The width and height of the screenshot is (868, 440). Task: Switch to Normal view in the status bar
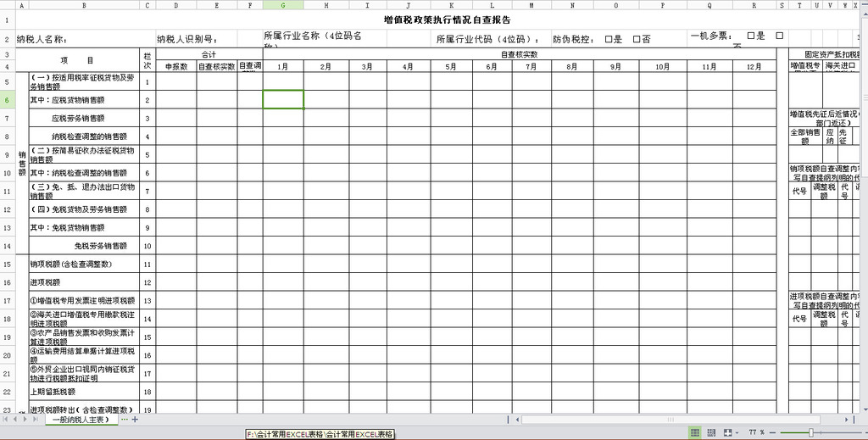click(x=695, y=432)
